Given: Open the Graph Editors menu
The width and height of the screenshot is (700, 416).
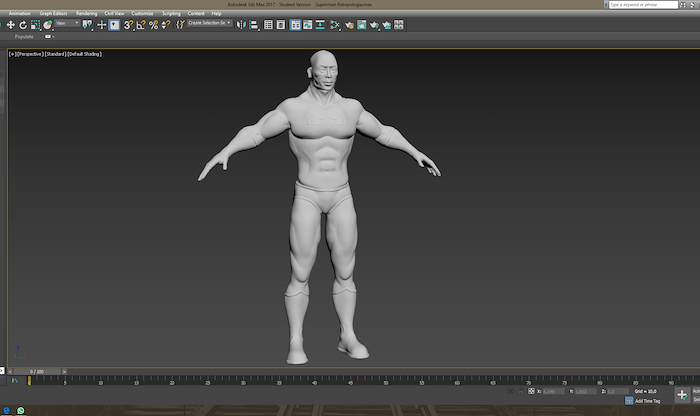Looking at the screenshot, I should point(53,13).
